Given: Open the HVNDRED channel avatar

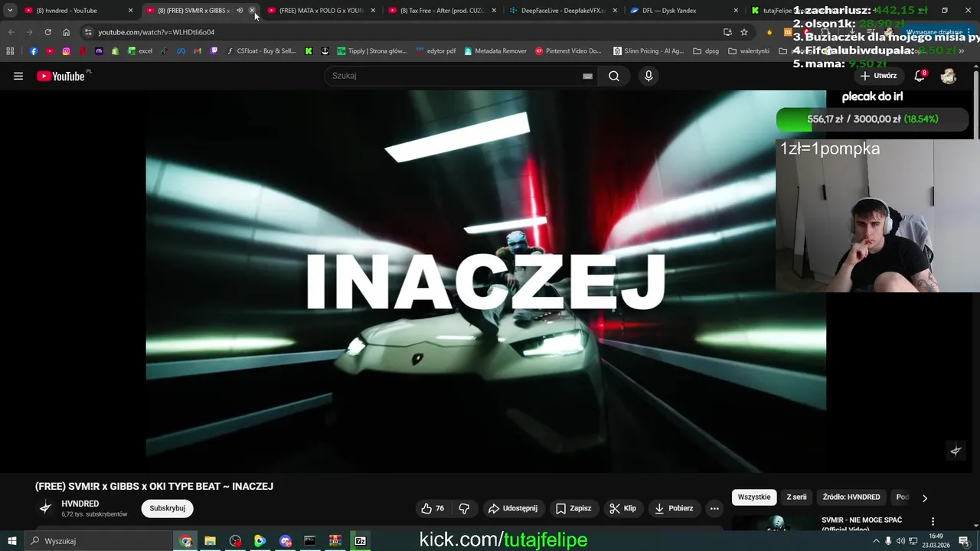Looking at the screenshot, I should point(46,507).
